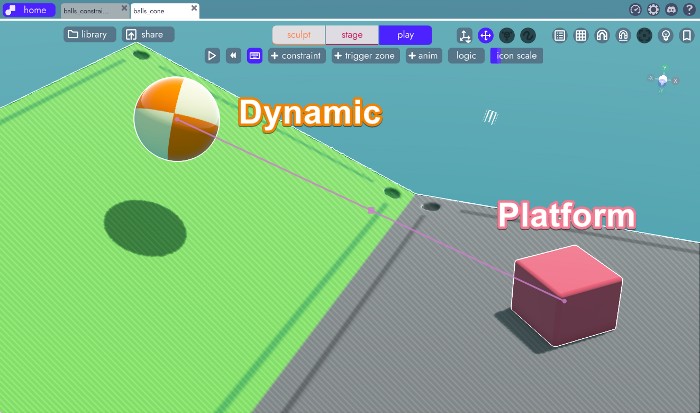Toggle the keyboard input icon
Image resolution: width=700 pixels, height=413 pixels.
click(x=255, y=56)
